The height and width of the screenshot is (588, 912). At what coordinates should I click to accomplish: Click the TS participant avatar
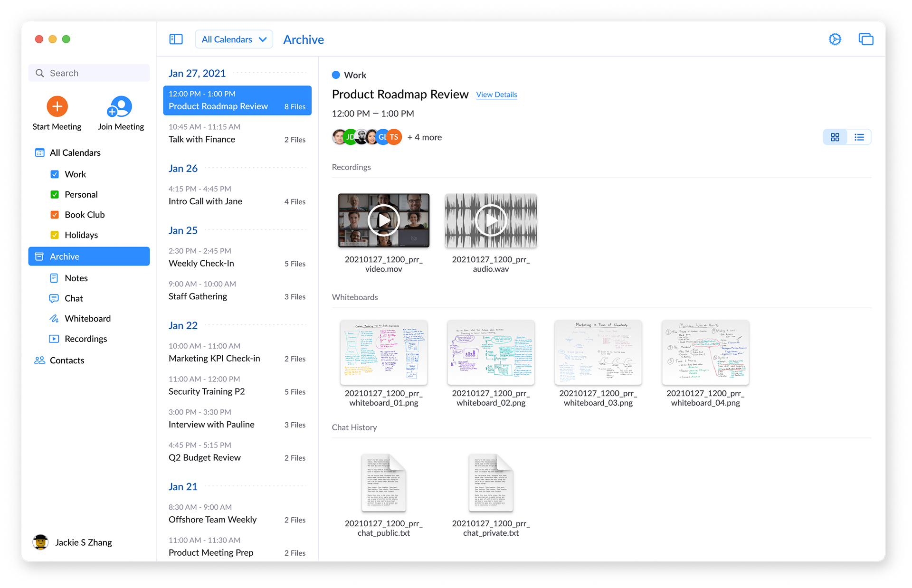394,137
